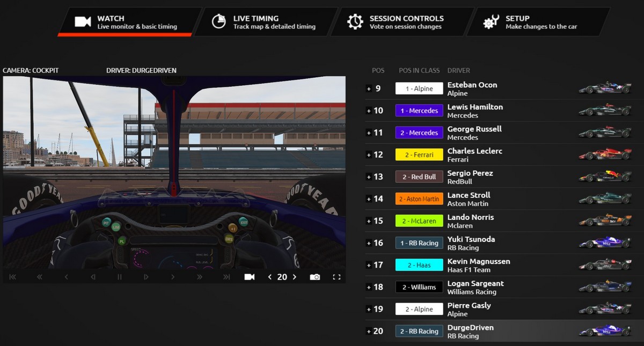Click the '2 - Haas' cyan badge
The image size is (644, 346).
pyautogui.click(x=419, y=265)
